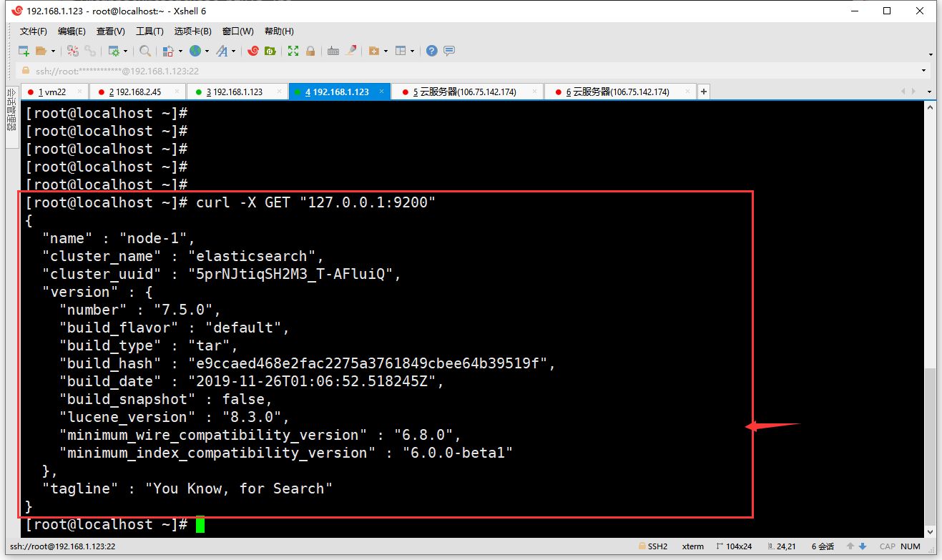Open the 查看(V) menu
The image size is (942, 560).
pyautogui.click(x=111, y=31)
